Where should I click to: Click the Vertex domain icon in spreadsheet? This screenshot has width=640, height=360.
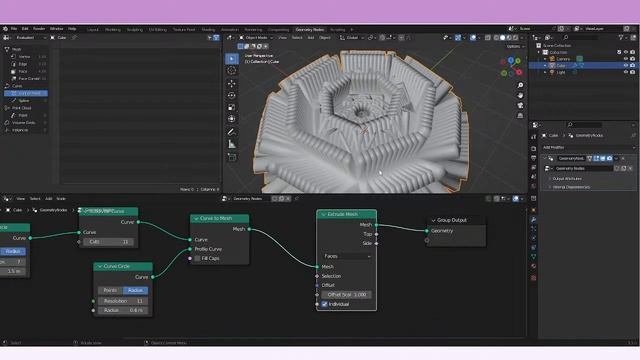click(x=13, y=57)
